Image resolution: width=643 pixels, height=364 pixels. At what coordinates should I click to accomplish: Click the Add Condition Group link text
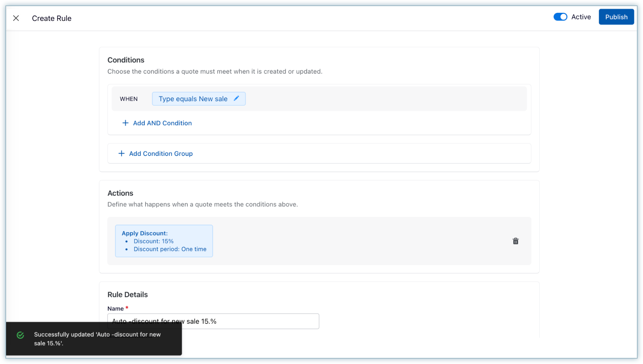161,154
